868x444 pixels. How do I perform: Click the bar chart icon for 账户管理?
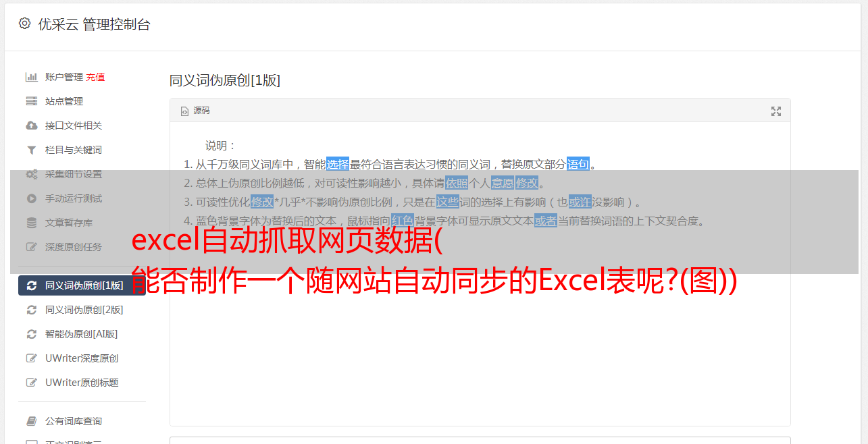31,77
